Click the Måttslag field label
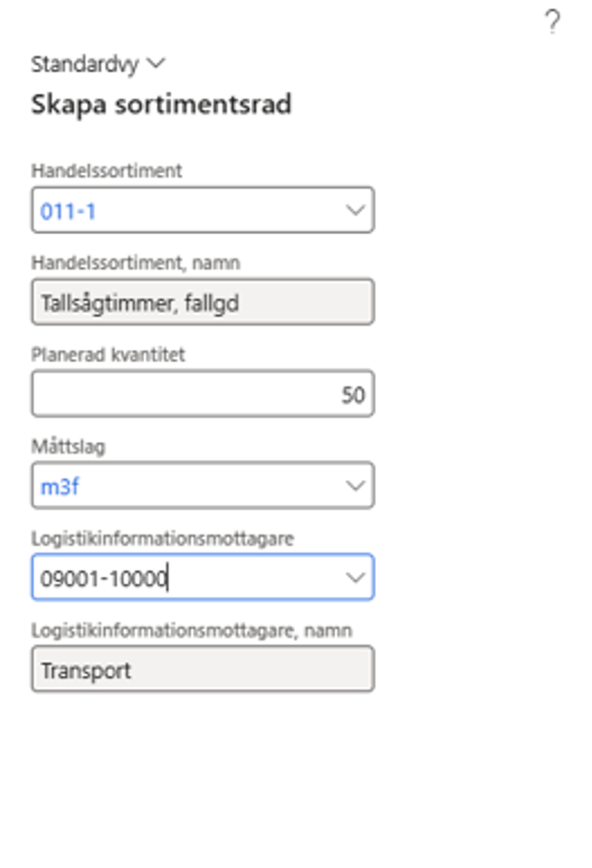Screen dimensions: 592x868 pyautogui.click(x=68, y=447)
